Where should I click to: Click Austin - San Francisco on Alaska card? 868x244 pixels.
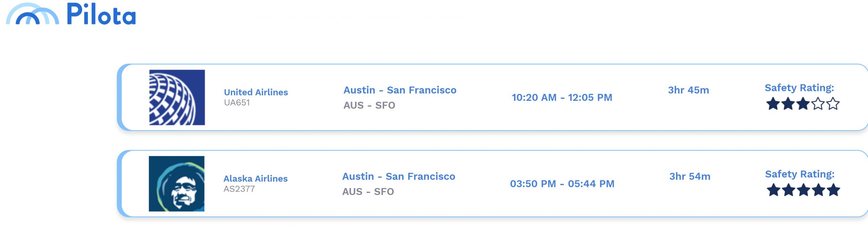click(x=399, y=176)
